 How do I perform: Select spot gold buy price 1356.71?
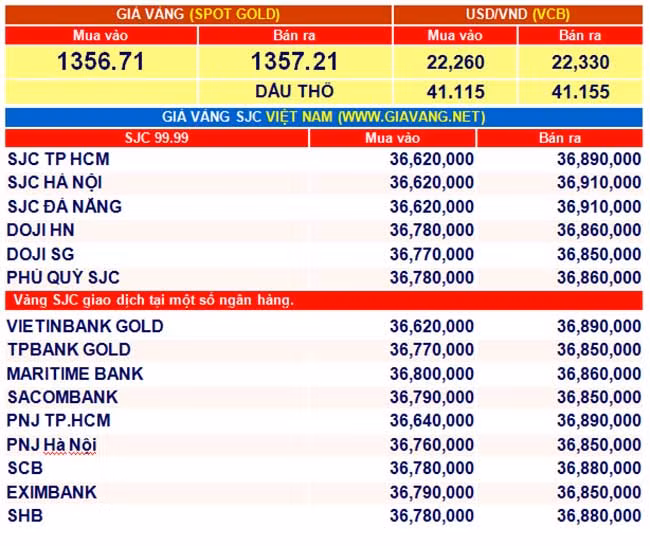[x=101, y=61]
